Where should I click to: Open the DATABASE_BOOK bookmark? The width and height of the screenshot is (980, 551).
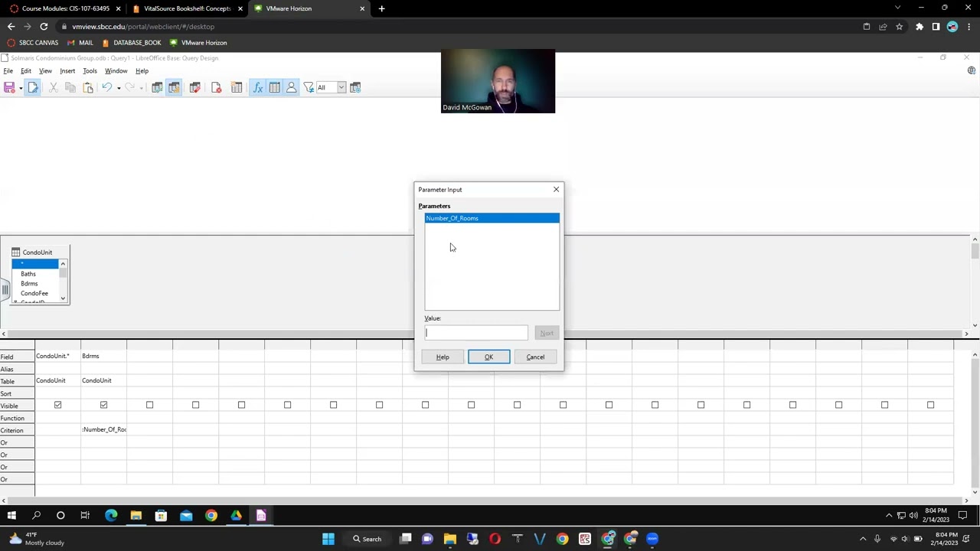(x=131, y=43)
